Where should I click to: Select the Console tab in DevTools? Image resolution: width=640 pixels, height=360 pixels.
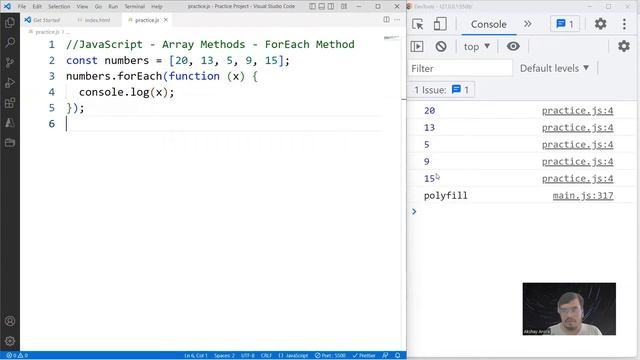pos(489,24)
